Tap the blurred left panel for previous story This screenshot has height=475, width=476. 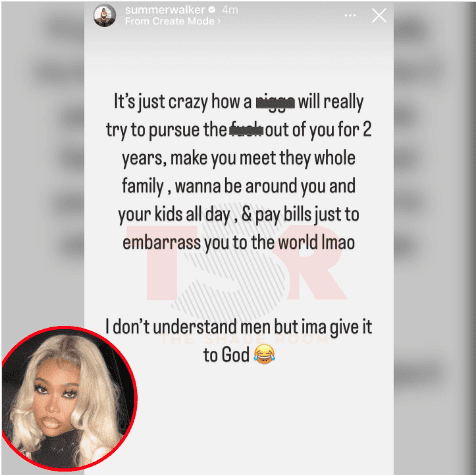(x=43, y=167)
